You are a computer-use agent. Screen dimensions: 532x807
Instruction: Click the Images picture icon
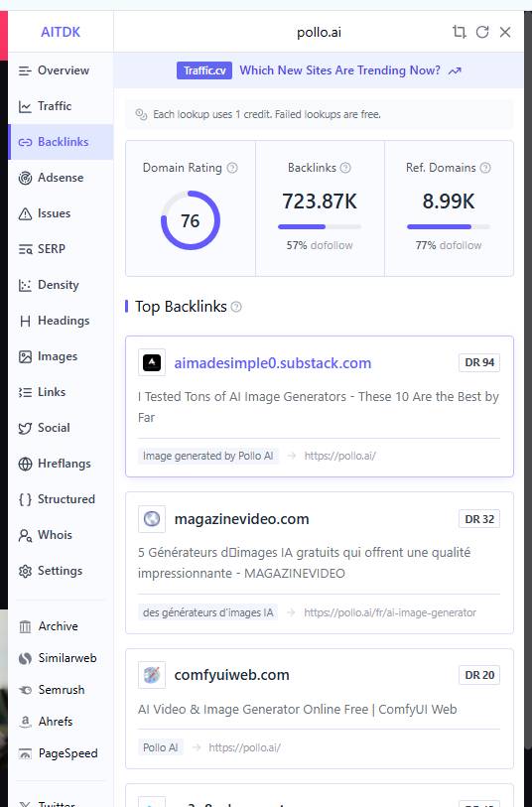click(25, 356)
